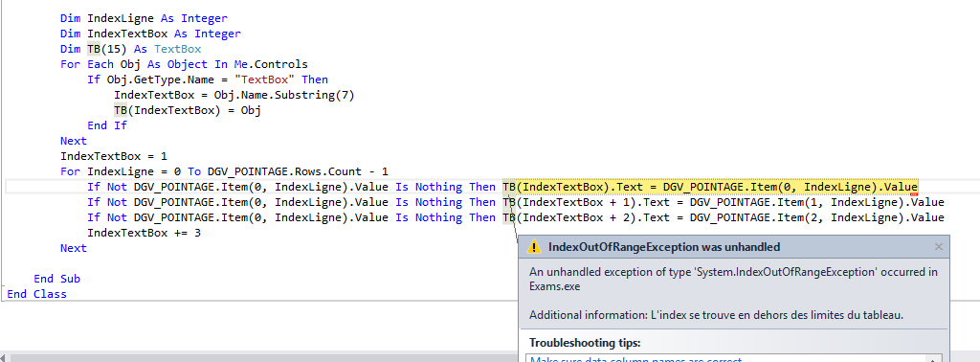Click the Troubleshooting tips heading
This screenshot has height=362, width=980.
point(585,343)
